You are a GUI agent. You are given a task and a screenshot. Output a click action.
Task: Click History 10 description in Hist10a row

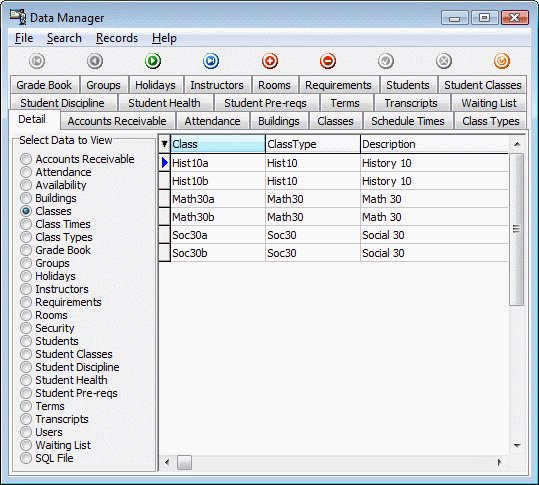point(434,163)
